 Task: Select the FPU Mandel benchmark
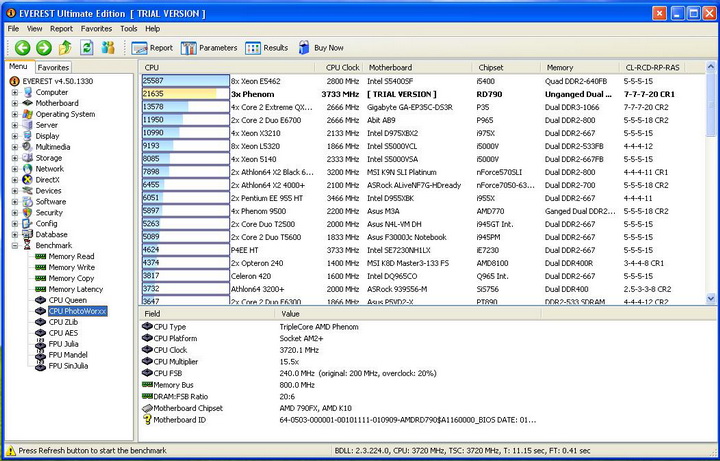pos(68,355)
